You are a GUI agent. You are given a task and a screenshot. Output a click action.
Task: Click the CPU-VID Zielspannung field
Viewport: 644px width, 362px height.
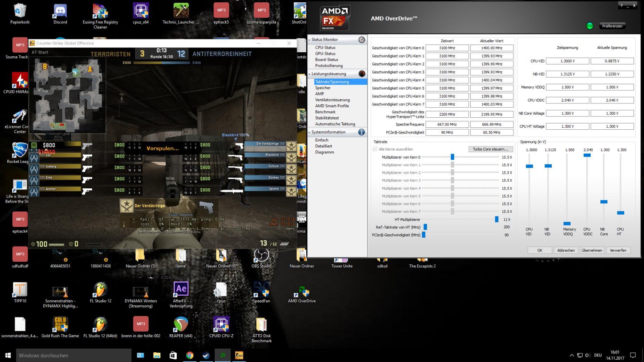pos(567,61)
